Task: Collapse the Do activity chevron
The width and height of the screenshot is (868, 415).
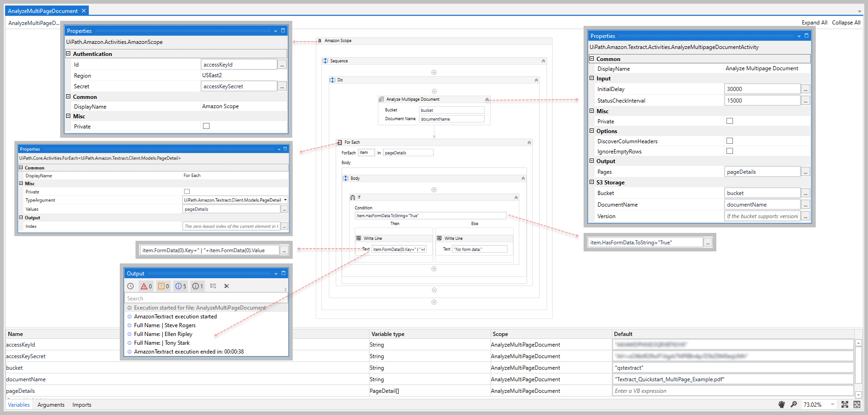Action: pos(536,80)
